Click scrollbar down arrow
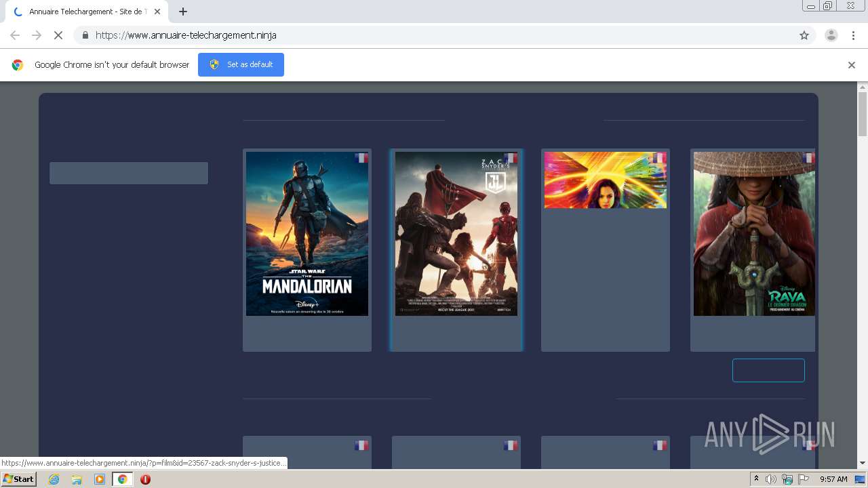 tap(863, 463)
